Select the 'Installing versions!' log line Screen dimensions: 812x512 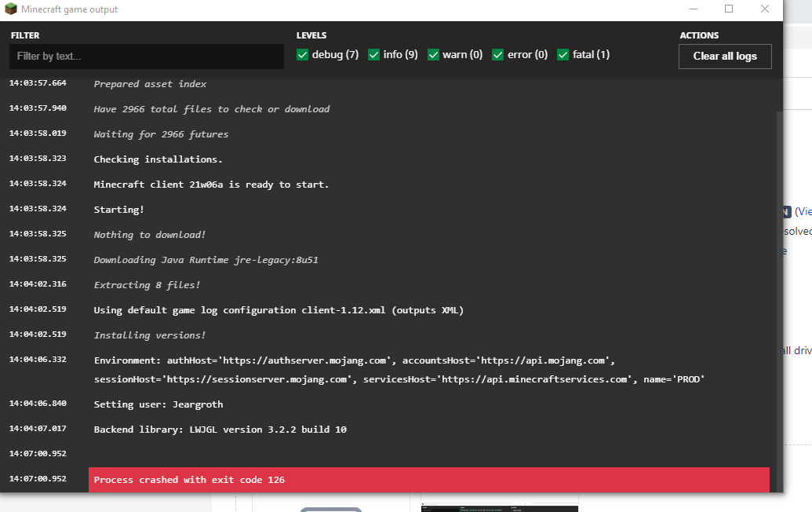(x=150, y=335)
